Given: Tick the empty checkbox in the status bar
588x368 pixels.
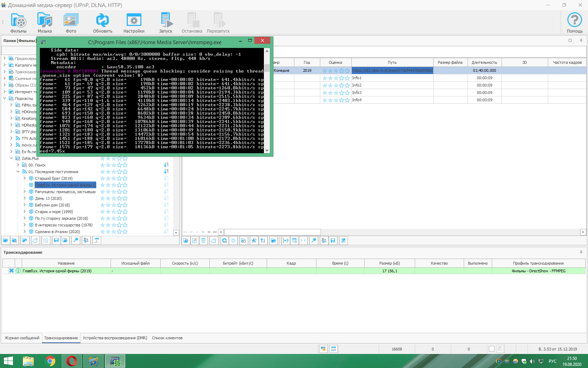Looking at the screenshot, I should [492, 349].
